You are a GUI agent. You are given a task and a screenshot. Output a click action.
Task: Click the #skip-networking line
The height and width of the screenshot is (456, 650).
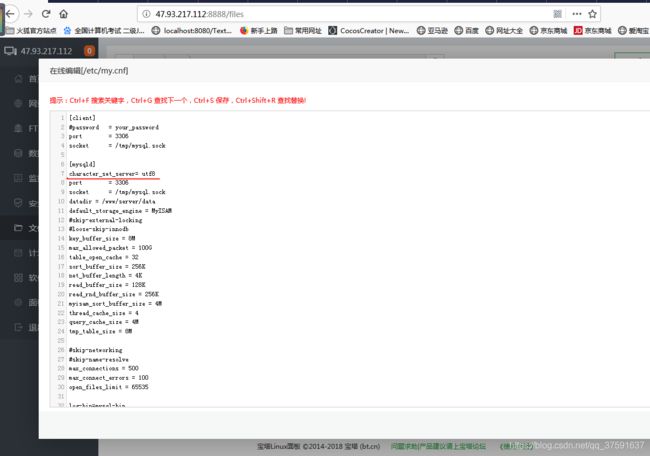(x=95, y=350)
